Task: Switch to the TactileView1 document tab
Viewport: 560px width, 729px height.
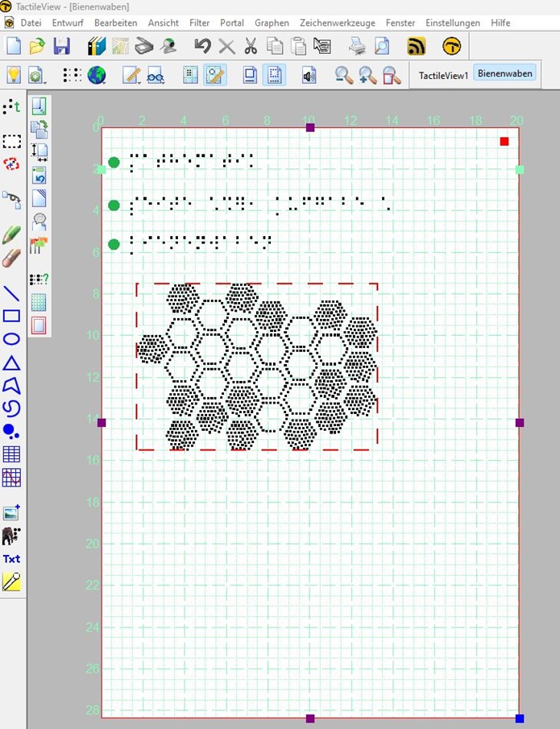Action: pyautogui.click(x=442, y=75)
